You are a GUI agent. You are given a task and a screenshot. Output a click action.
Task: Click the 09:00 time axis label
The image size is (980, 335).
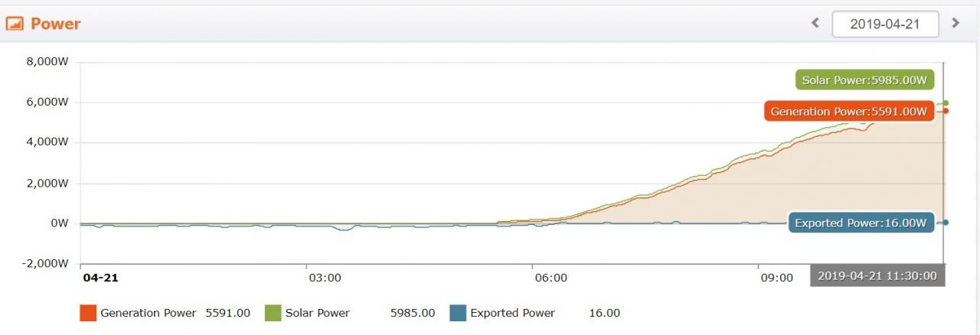pyautogui.click(x=777, y=277)
